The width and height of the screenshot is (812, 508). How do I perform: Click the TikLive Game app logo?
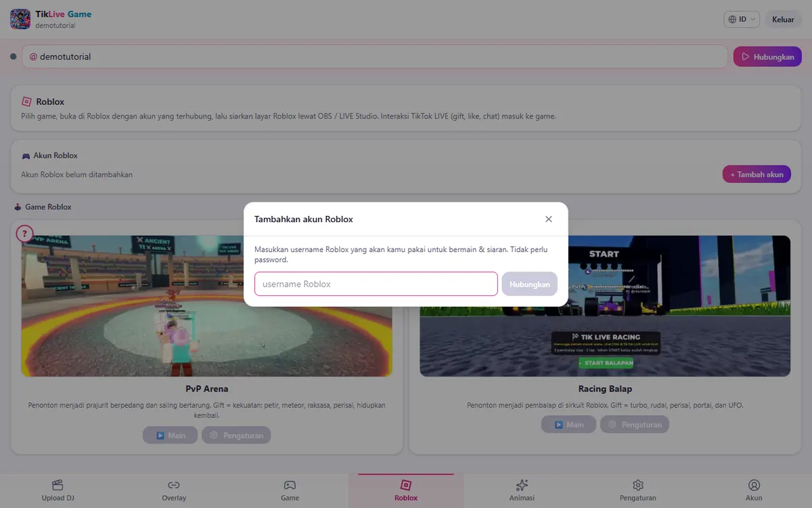point(20,19)
